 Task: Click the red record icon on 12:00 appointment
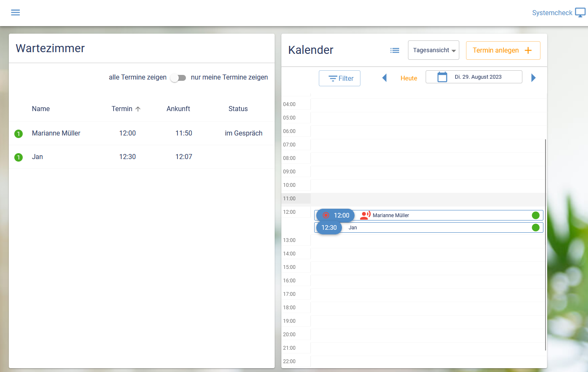tap(326, 215)
